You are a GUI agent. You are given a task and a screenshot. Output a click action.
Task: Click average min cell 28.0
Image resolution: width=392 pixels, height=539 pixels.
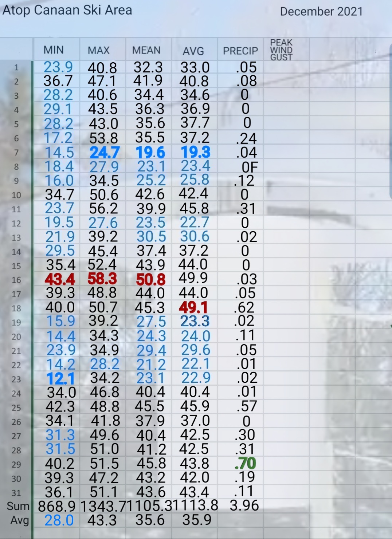tap(59, 520)
